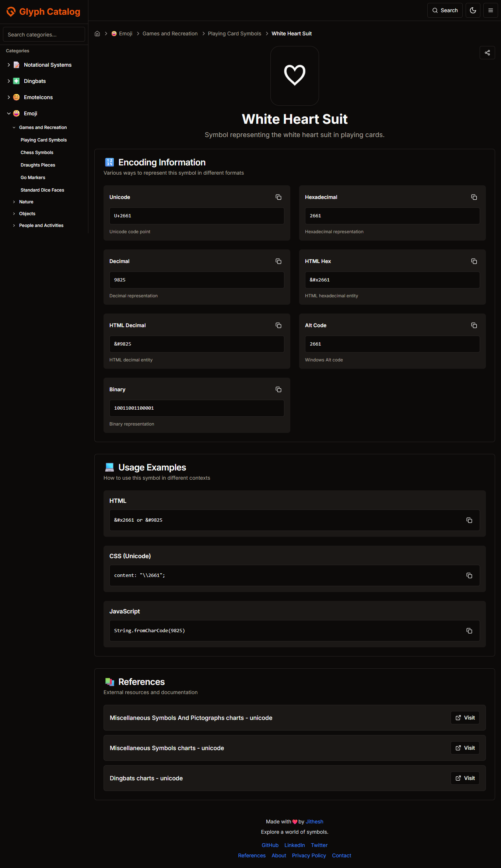Screen dimensions: 501x868
Task: Click the Notational Systems category label
Action: point(48,65)
